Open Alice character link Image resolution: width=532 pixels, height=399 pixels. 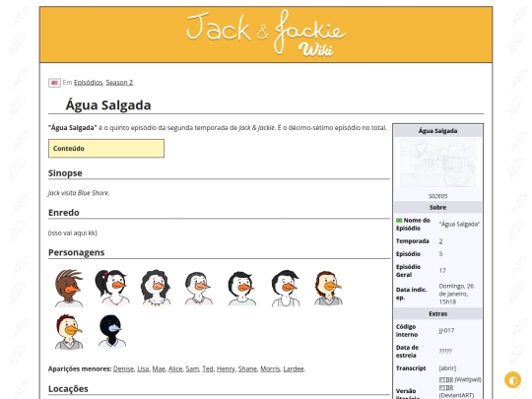175,368
